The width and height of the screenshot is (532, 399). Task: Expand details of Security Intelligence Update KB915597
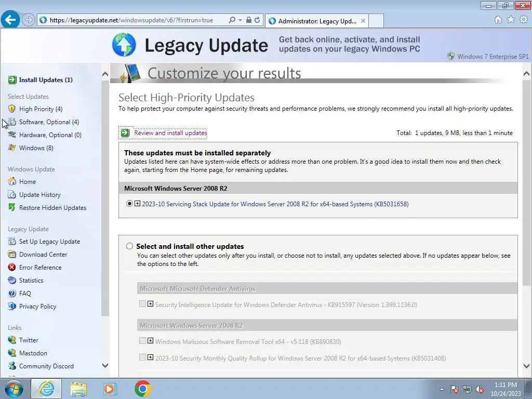click(150, 303)
